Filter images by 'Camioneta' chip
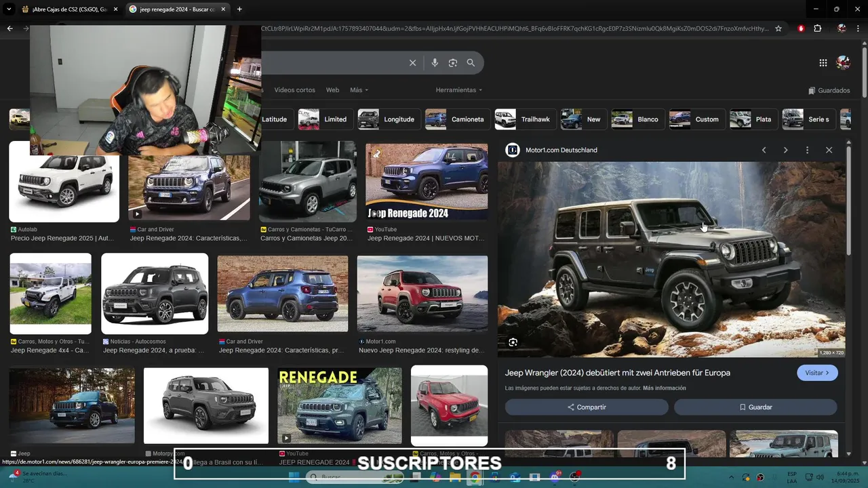 coord(458,119)
